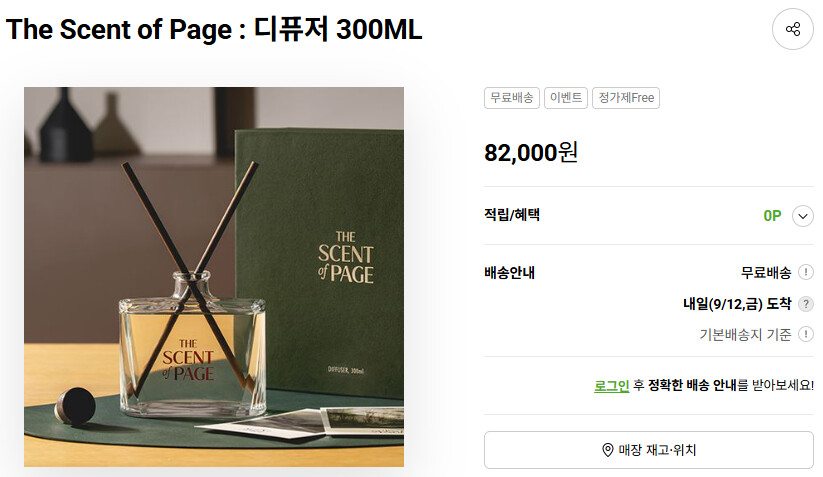Image resolution: width=823 pixels, height=477 pixels.
Task: Click the 82,000원 price
Action: pos(531,153)
